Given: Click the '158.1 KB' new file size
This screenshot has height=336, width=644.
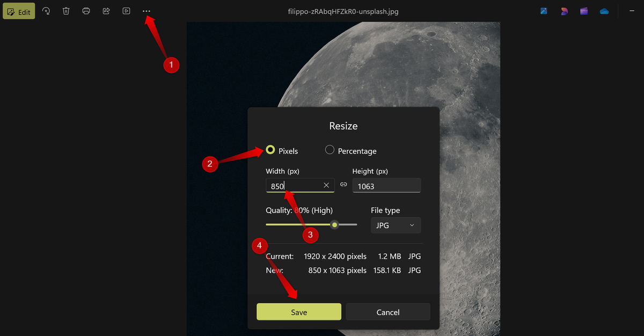Looking at the screenshot, I should tap(387, 270).
